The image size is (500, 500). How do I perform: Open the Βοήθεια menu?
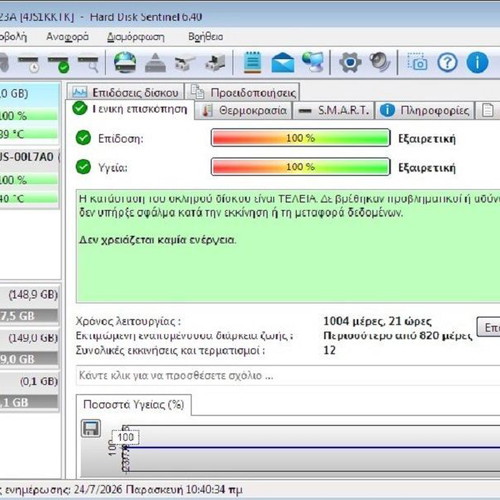click(x=206, y=37)
